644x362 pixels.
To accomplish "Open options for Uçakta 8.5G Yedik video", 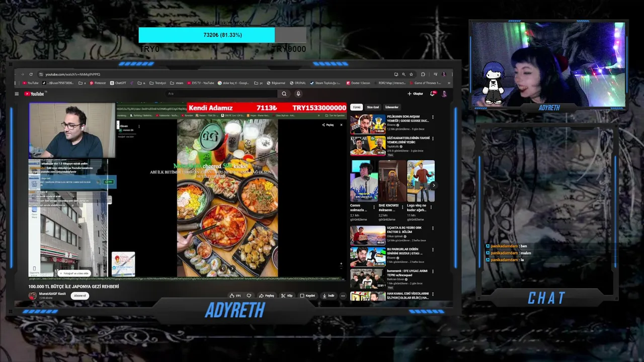I will pyautogui.click(x=433, y=229).
